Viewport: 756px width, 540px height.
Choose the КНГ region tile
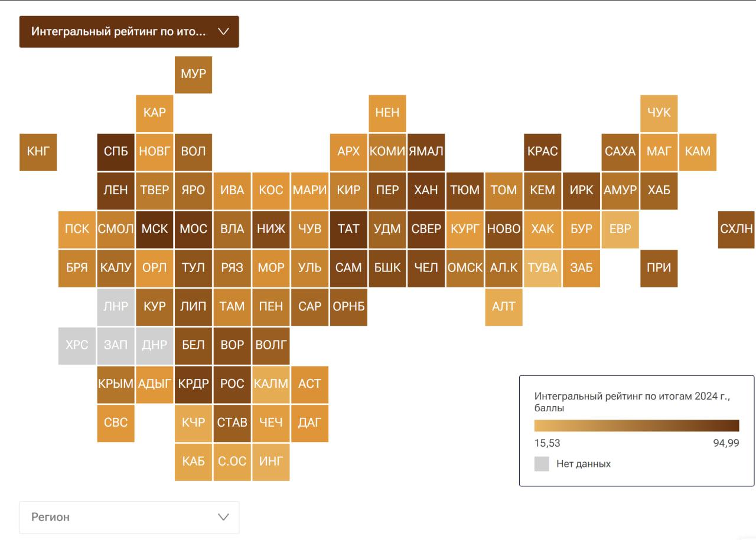(x=38, y=152)
